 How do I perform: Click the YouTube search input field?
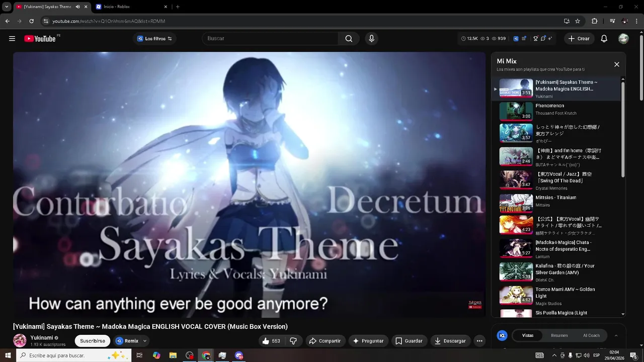pyautogui.click(x=270, y=39)
